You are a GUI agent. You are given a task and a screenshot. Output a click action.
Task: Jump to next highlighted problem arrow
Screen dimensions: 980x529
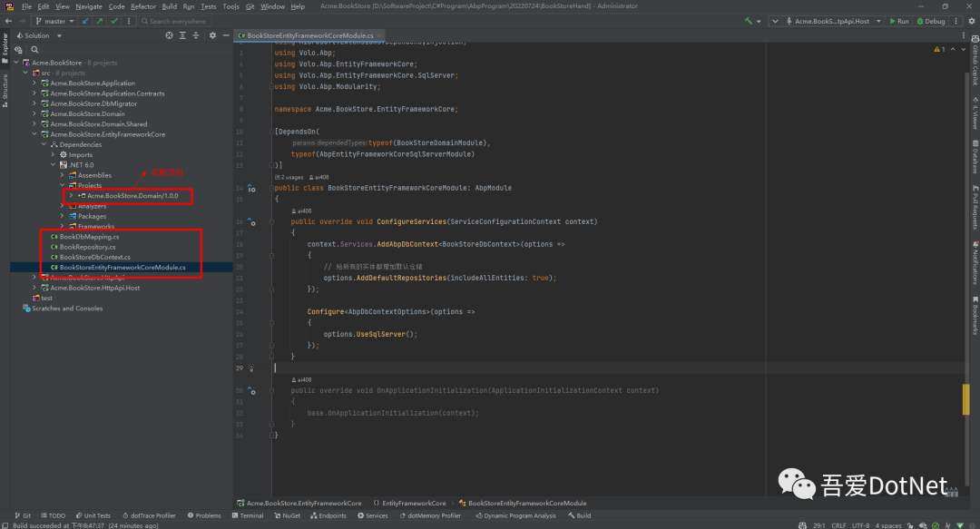tap(963, 49)
